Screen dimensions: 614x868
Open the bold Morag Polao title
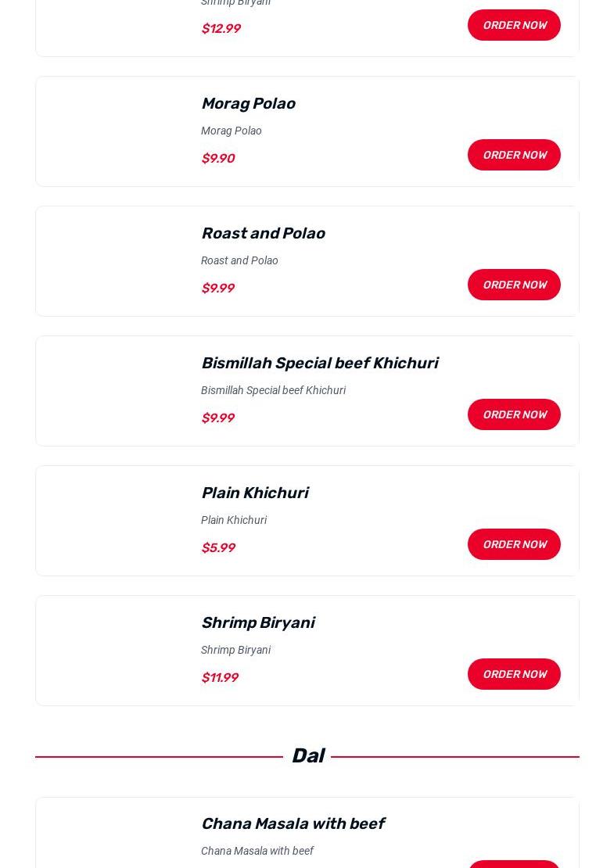click(x=248, y=103)
